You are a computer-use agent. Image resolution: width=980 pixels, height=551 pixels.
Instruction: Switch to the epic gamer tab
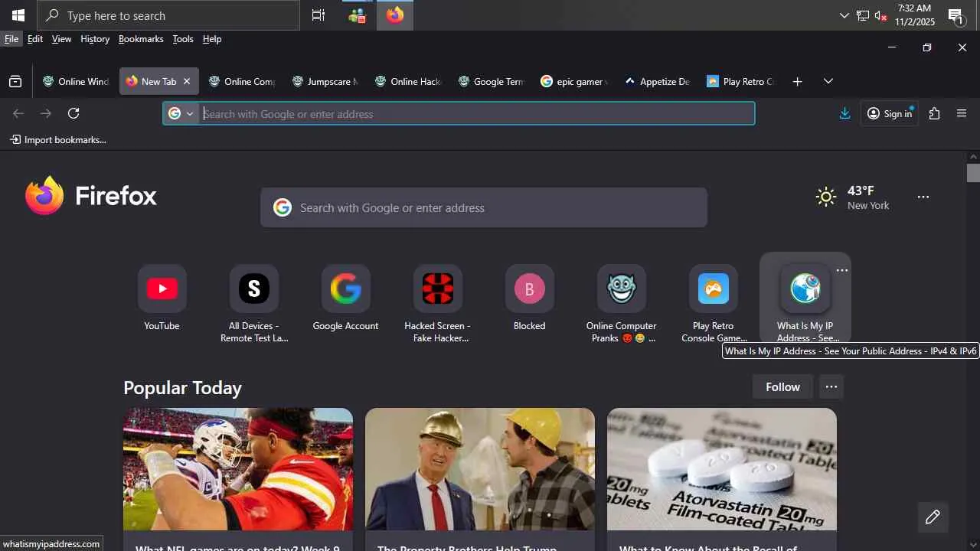click(x=574, y=81)
